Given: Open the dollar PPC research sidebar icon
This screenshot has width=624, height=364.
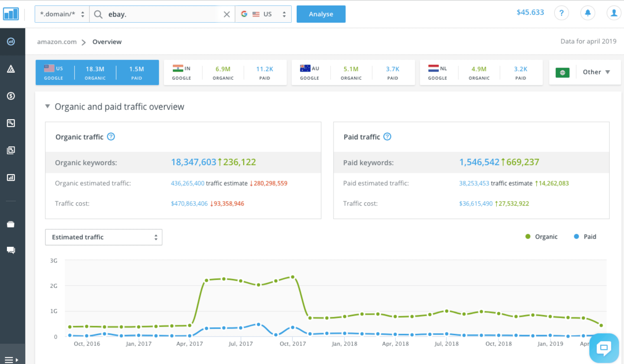Looking at the screenshot, I should (11, 96).
